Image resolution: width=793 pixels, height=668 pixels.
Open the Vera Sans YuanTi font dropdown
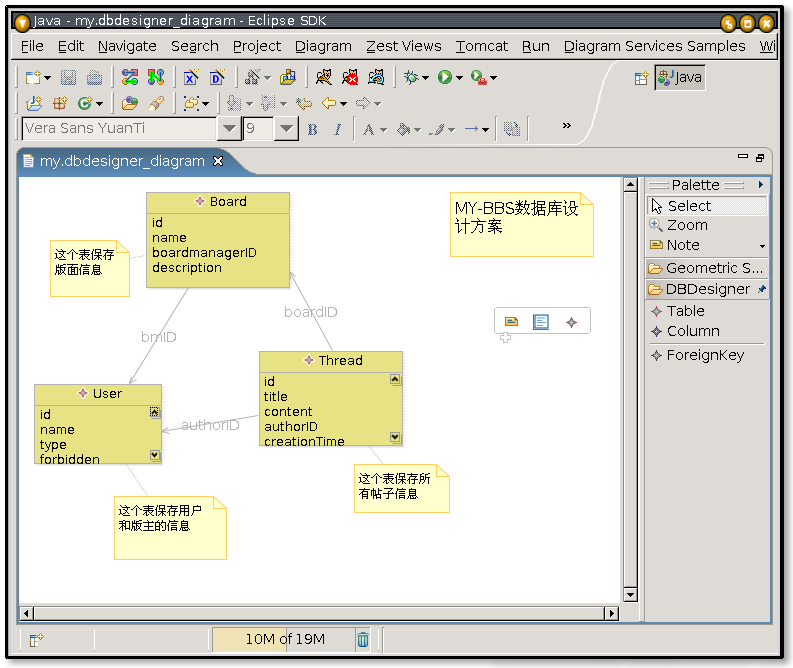[x=229, y=128]
